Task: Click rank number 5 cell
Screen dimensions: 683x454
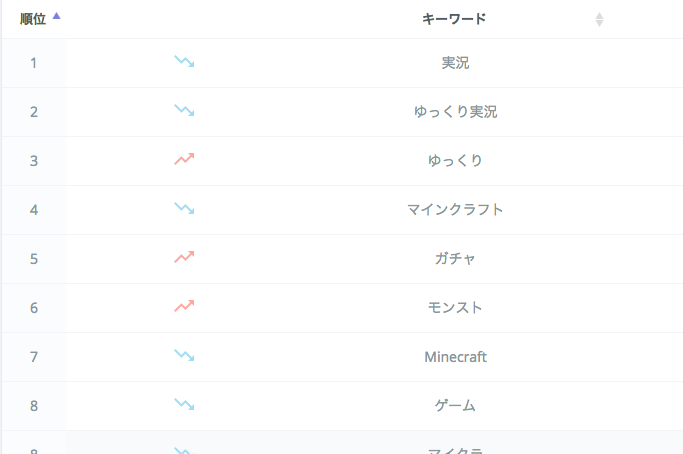Action: click(x=34, y=258)
